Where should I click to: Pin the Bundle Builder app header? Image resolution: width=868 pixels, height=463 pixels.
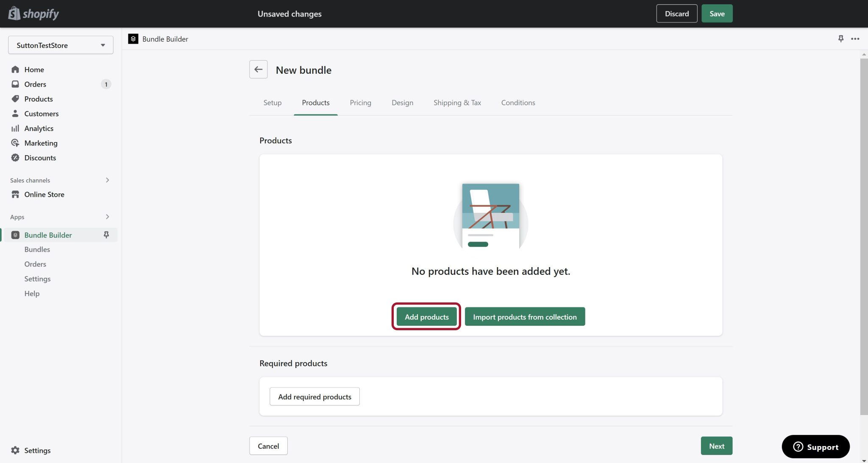tap(840, 39)
